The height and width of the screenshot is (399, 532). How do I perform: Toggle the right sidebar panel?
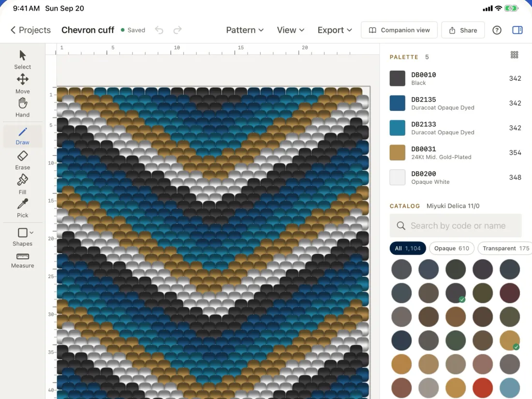[x=517, y=30]
